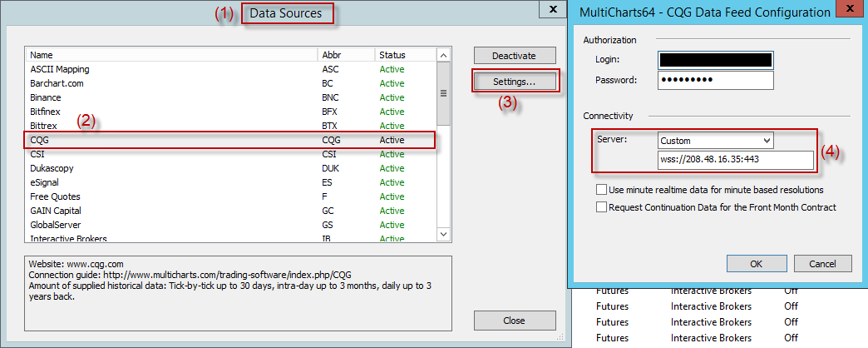Cancel the CQG Data Feed Configuration

click(x=822, y=264)
